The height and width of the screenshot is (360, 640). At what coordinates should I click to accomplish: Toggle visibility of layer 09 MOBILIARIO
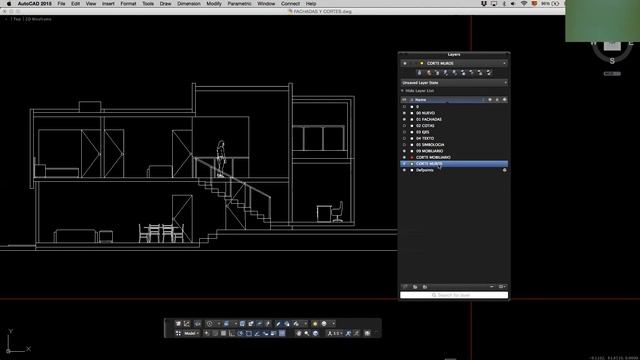point(404,151)
